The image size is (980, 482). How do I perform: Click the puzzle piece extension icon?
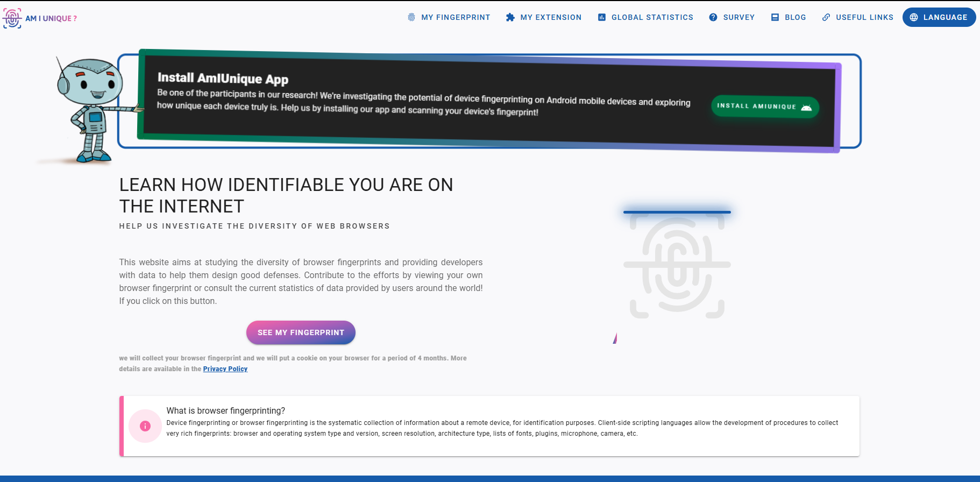click(x=510, y=17)
